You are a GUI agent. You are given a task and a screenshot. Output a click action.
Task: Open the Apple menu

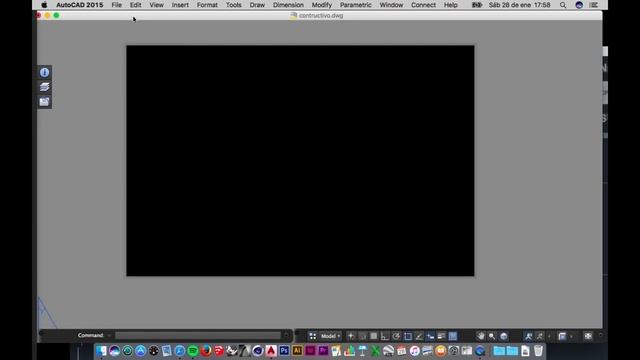click(44, 5)
